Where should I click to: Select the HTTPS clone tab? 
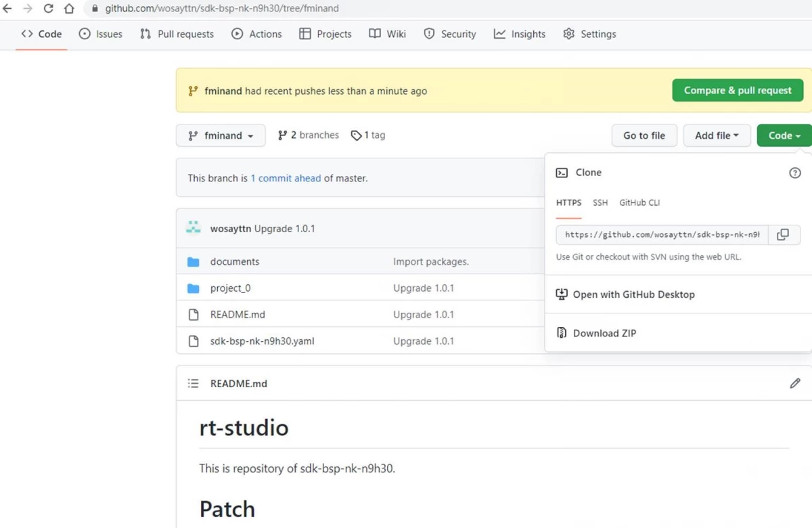click(569, 202)
